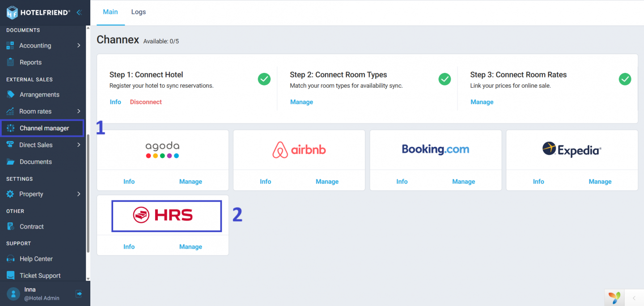This screenshot has height=306, width=644.
Task: Open Info for the Booking.com channel
Action: 402,182
